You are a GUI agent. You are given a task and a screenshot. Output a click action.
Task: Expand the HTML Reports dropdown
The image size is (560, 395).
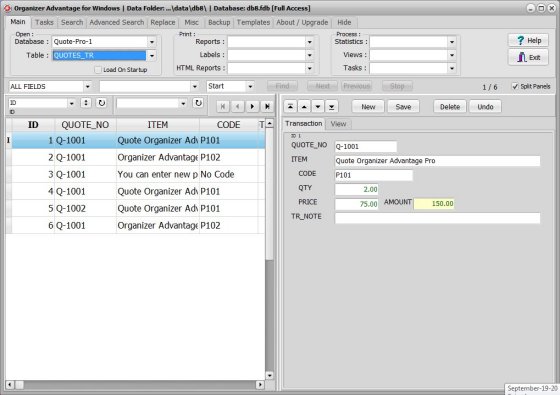point(310,68)
